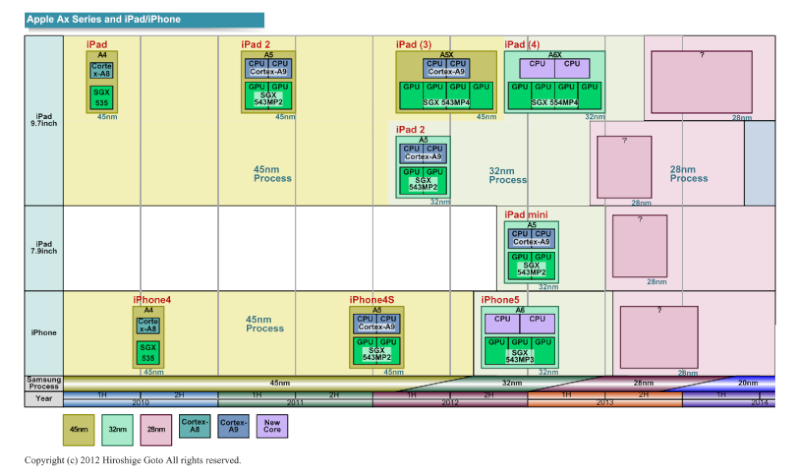Click the 2011 year marker
The height and width of the screenshot is (475, 800).
[295, 403]
